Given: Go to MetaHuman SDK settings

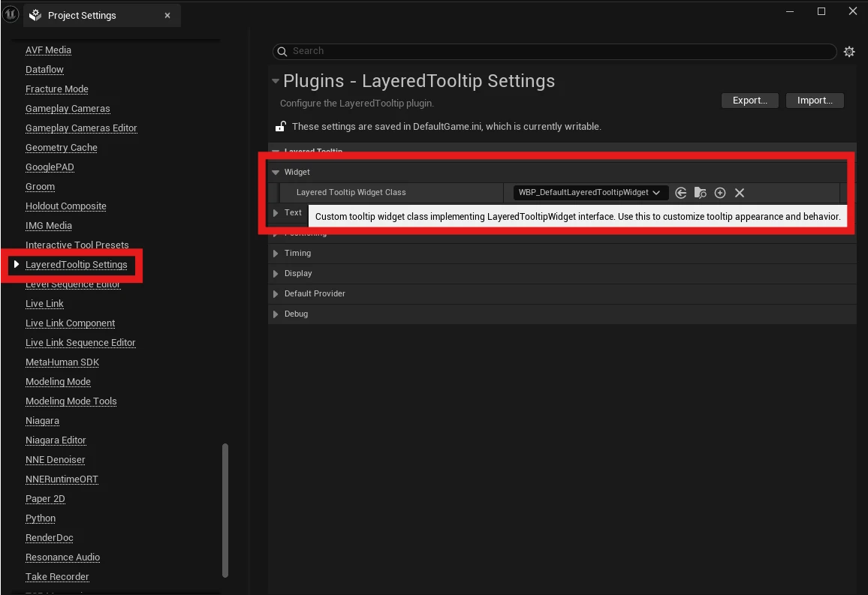Looking at the screenshot, I should 62,362.
